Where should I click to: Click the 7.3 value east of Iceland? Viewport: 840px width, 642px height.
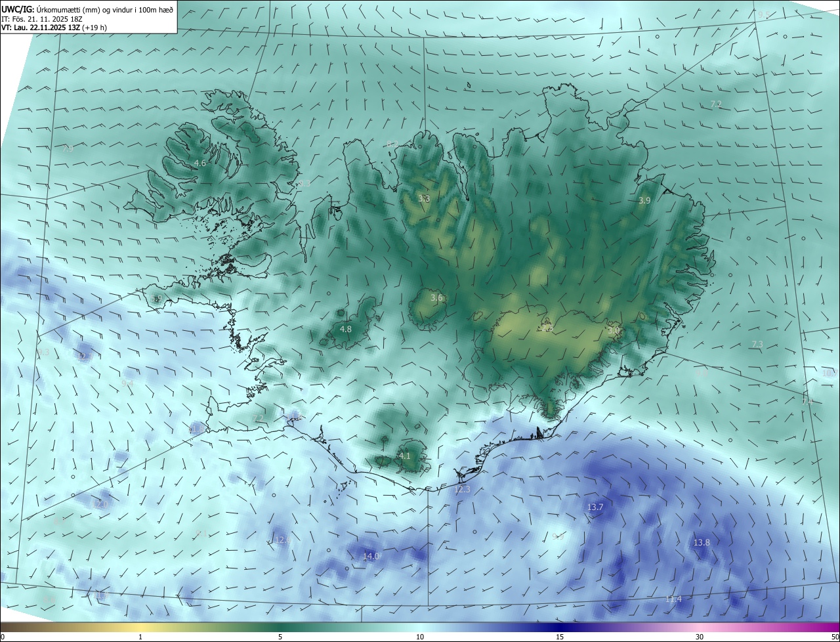tap(757, 345)
